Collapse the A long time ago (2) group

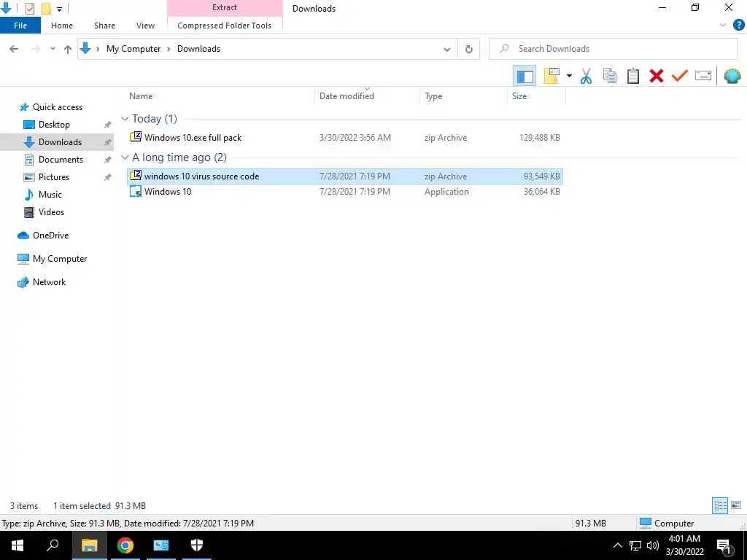tap(125, 157)
